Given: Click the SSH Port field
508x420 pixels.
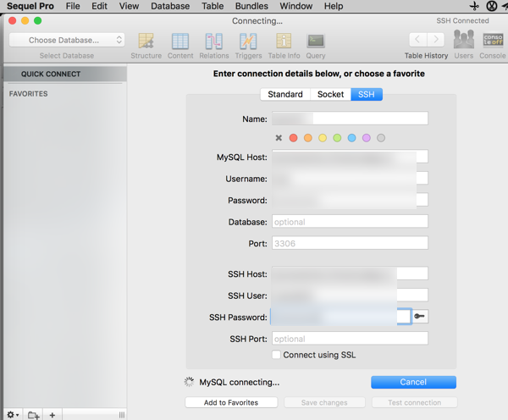Looking at the screenshot, I should [x=350, y=339].
